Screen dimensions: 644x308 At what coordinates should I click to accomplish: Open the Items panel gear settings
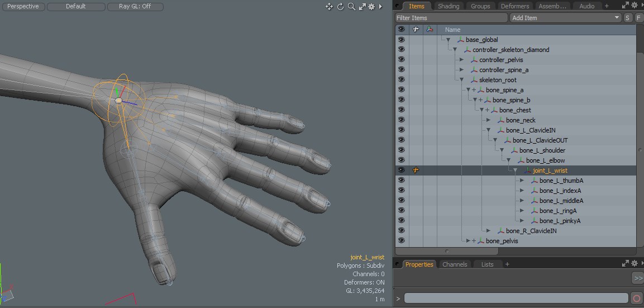coord(634,6)
